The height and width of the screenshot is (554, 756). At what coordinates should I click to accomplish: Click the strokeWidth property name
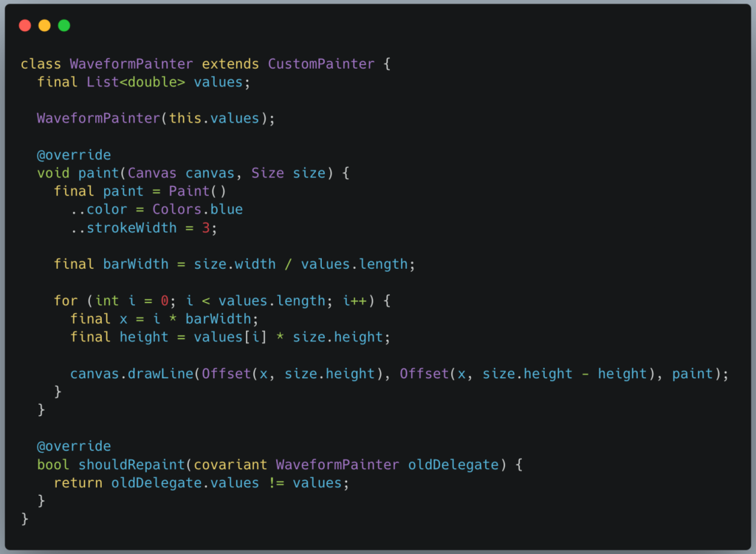(131, 228)
